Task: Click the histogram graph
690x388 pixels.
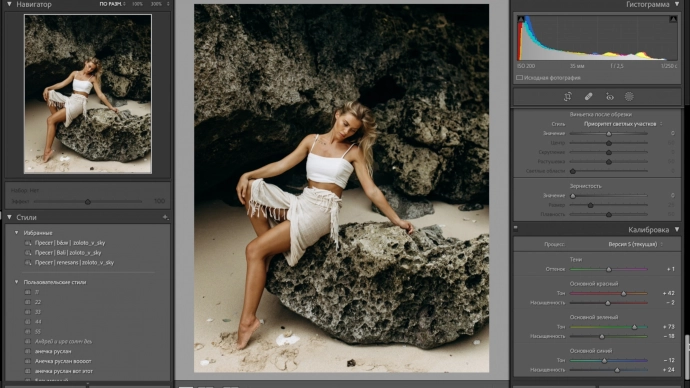Action: click(x=597, y=38)
